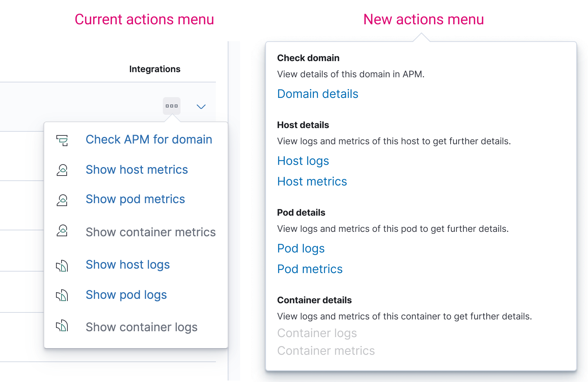This screenshot has height=382, width=588.
Task: Click the metrics icon beside Show container metrics
Action: pyautogui.click(x=62, y=231)
